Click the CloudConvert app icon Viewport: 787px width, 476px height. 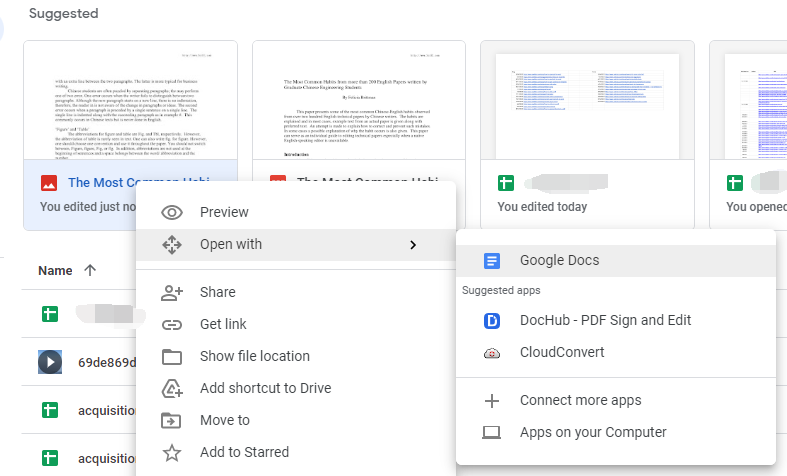coord(492,353)
